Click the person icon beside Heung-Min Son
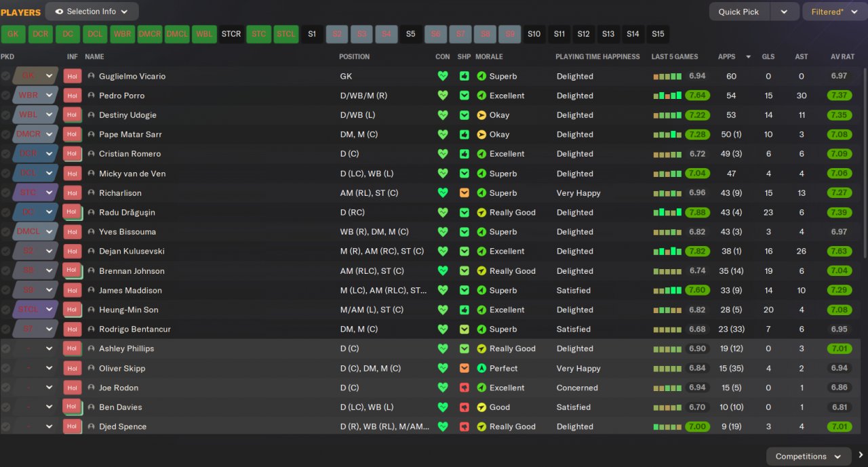868x467 pixels. coord(91,310)
